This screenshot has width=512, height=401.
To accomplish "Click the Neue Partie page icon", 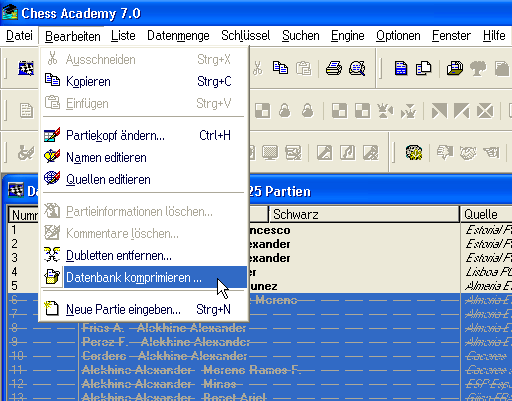I will point(52,308).
